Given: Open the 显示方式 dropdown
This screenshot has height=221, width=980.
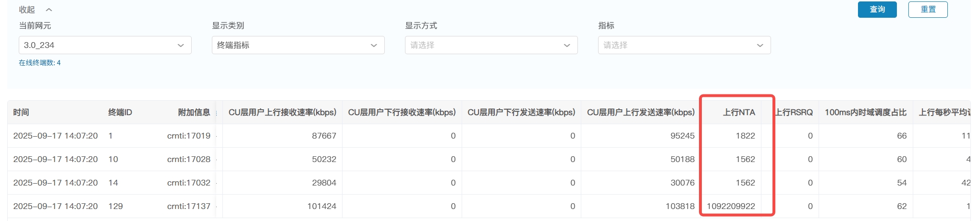Looking at the screenshot, I should point(491,45).
